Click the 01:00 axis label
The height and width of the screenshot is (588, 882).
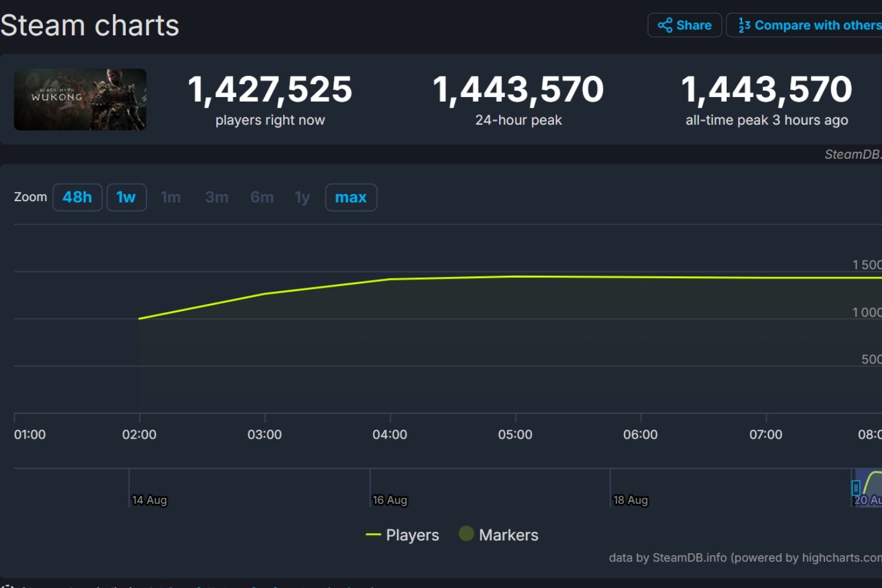pyautogui.click(x=30, y=435)
